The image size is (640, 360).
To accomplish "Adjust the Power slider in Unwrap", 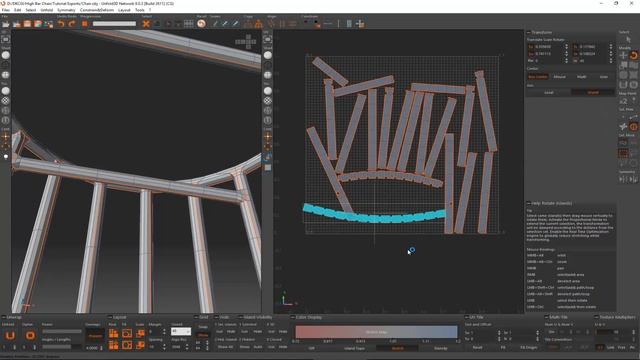I will point(62,331).
